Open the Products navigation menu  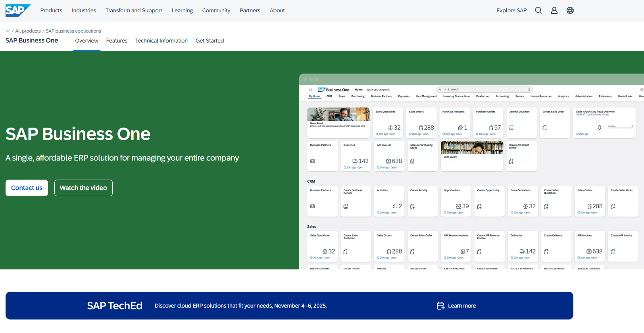pos(51,10)
